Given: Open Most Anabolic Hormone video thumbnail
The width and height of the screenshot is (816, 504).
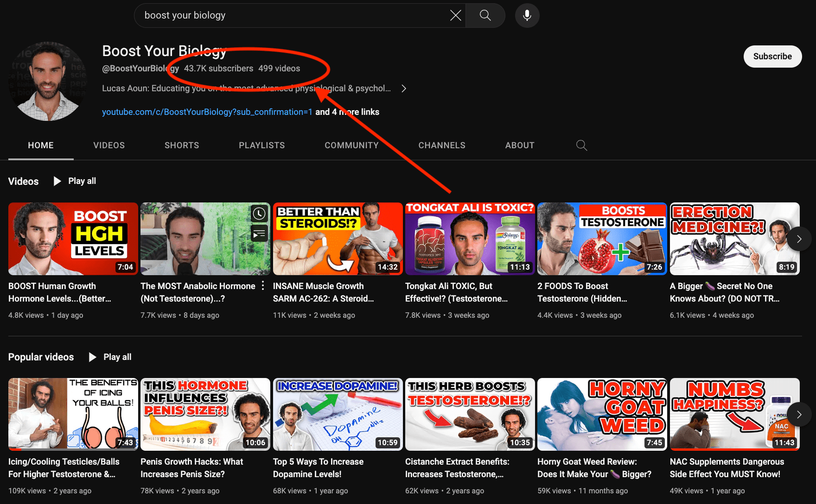Looking at the screenshot, I should point(205,239).
